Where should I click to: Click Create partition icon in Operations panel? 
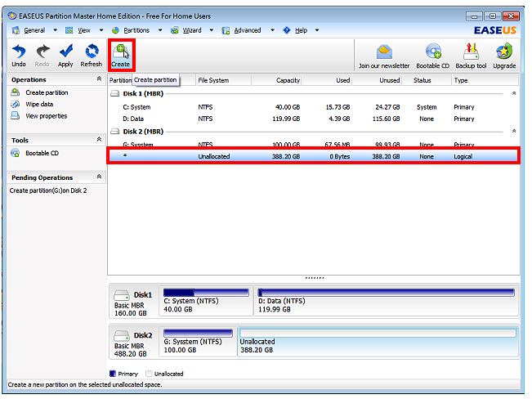coord(16,92)
